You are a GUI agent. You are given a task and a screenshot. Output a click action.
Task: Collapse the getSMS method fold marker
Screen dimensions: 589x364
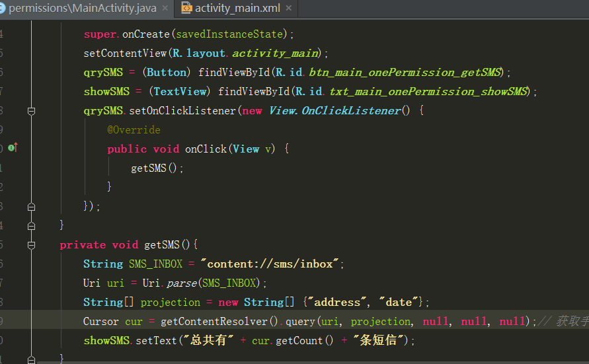click(x=32, y=245)
